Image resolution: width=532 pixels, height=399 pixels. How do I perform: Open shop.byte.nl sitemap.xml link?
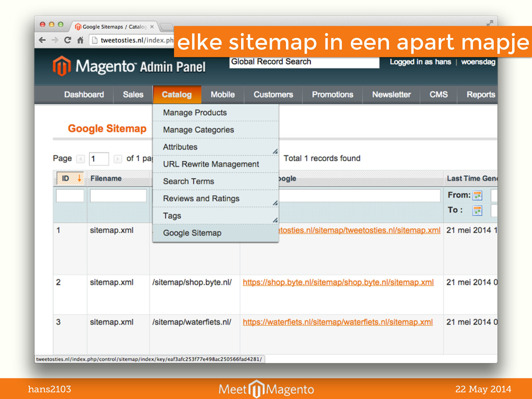[x=338, y=282]
